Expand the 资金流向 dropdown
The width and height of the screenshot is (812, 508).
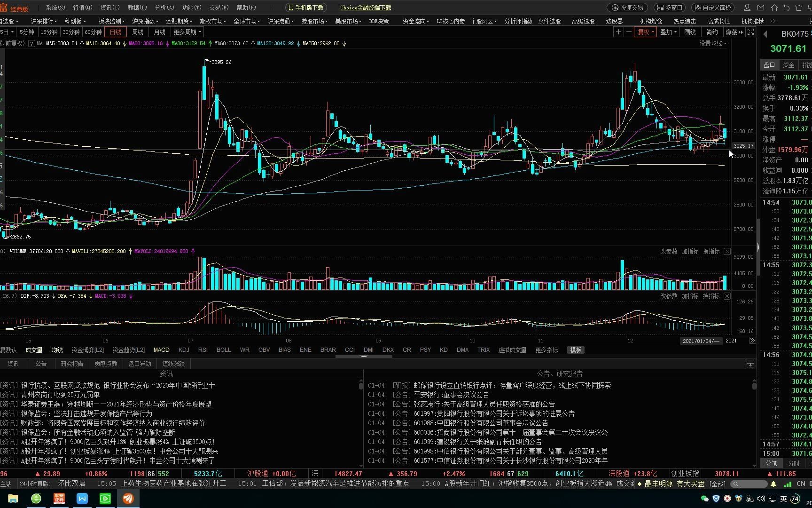pyautogui.click(x=416, y=21)
